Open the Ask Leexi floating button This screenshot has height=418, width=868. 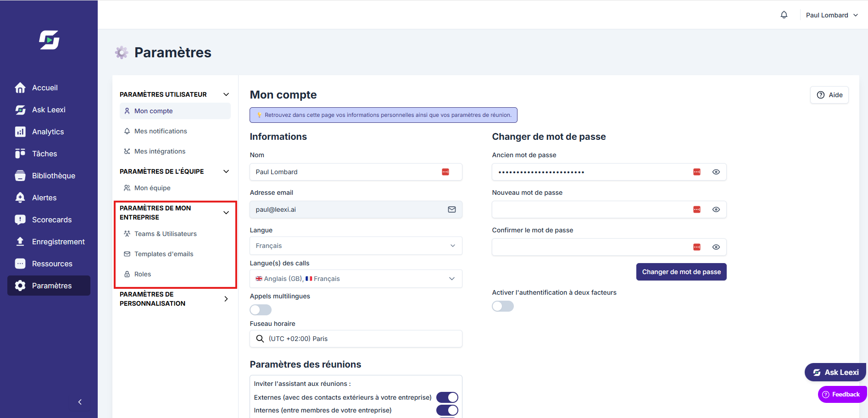point(835,372)
